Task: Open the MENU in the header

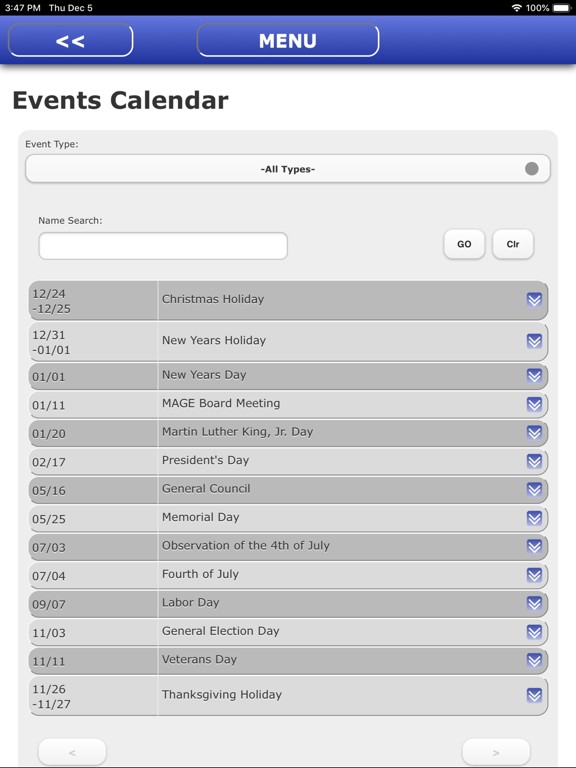Action: tap(288, 40)
